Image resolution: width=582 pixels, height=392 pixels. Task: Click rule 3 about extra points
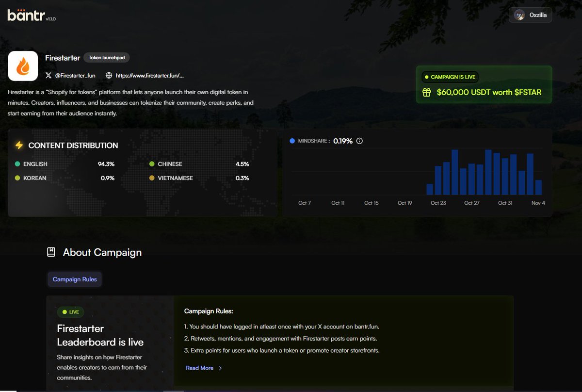[x=282, y=350]
